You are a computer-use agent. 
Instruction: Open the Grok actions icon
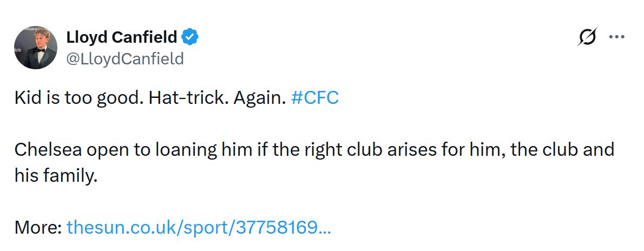tap(587, 37)
